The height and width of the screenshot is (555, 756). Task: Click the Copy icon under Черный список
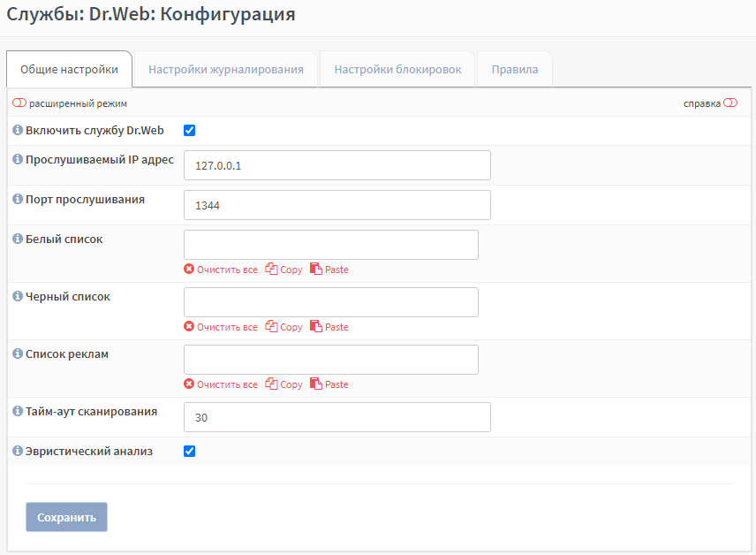[271, 326]
